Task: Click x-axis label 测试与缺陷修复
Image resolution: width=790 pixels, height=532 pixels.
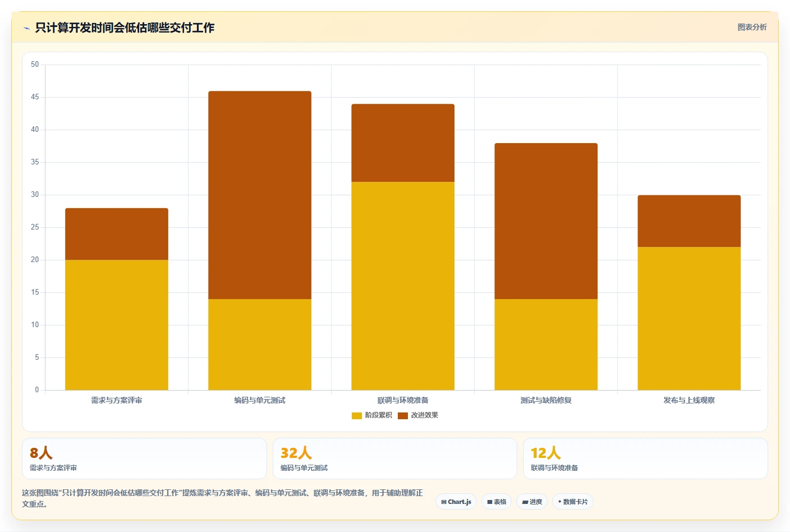Action: (x=546, y=400)
